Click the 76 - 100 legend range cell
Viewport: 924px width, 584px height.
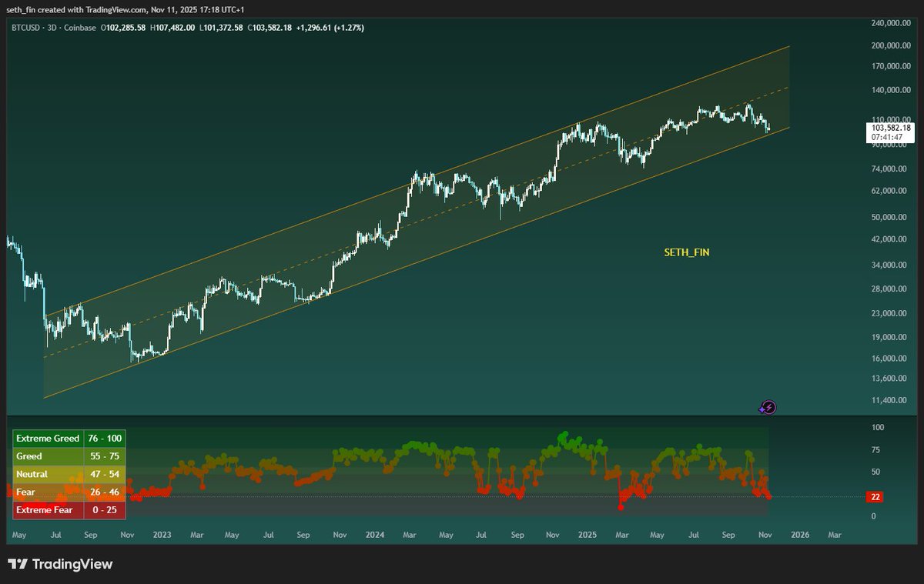tap(105, 439)
